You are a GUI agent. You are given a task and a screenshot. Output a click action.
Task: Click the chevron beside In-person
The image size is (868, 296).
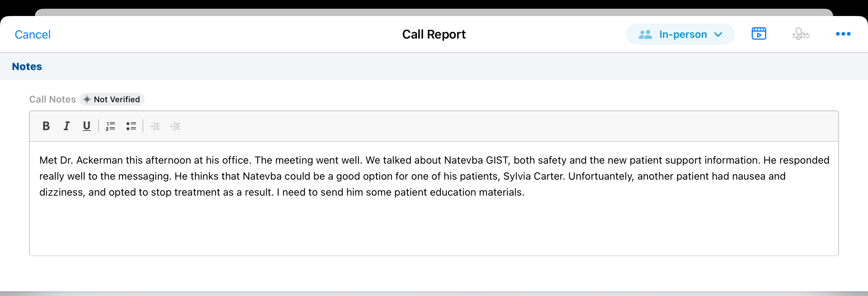(x=718, y=35)
